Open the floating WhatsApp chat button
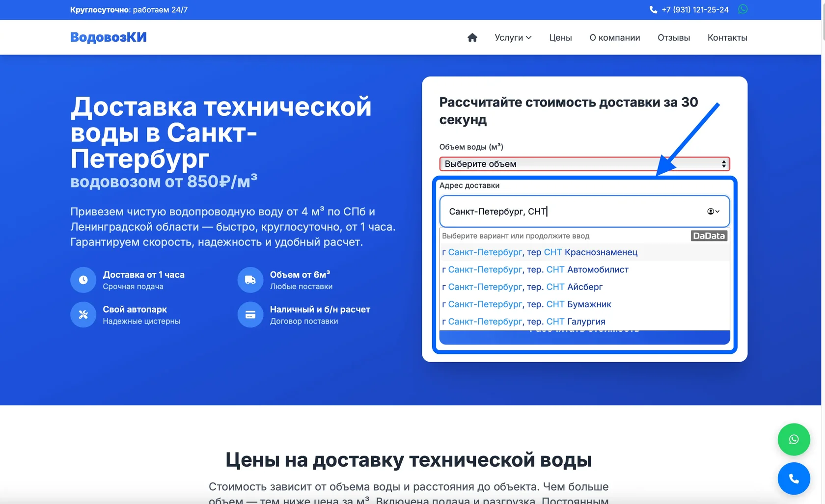This screenshot has height=504, width=825. pos(794,439)
